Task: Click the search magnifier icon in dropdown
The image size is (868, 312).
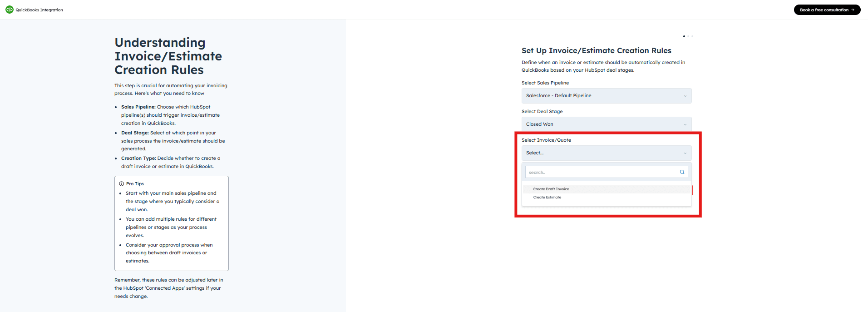Action: (x=682, y=172)
